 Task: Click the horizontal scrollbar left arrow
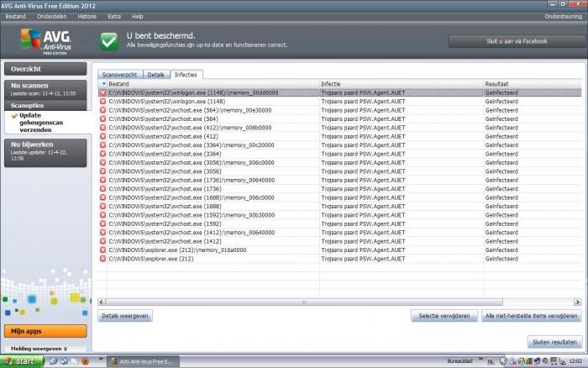[102, 302]
